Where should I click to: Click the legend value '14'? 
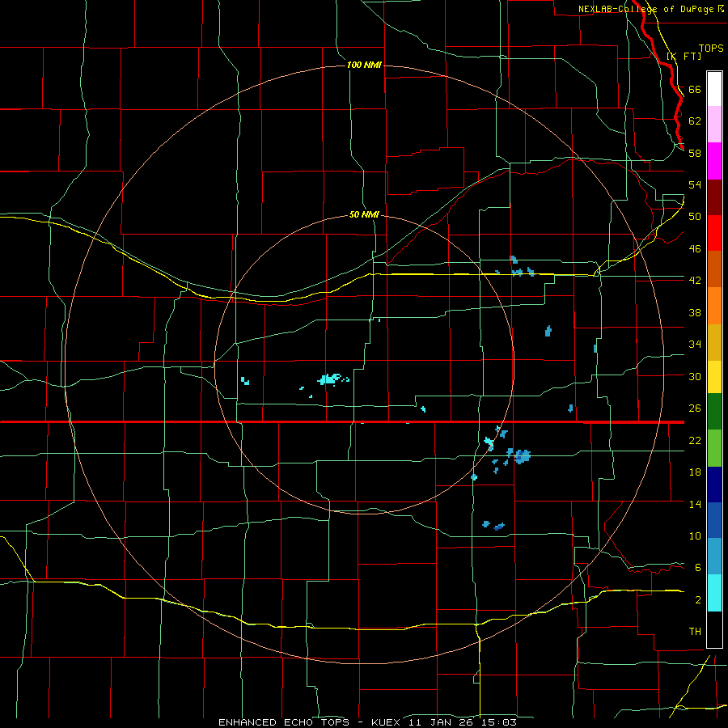point(695,504)
